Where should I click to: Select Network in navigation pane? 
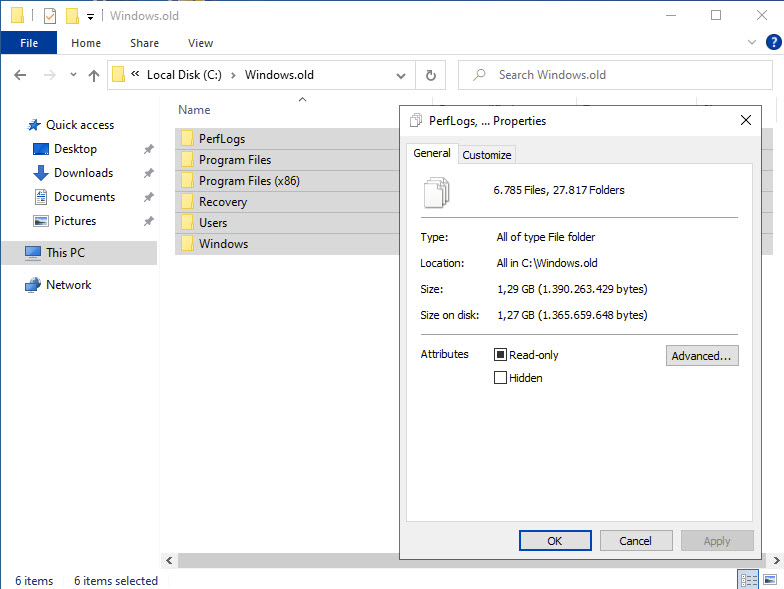click(68, 285)
